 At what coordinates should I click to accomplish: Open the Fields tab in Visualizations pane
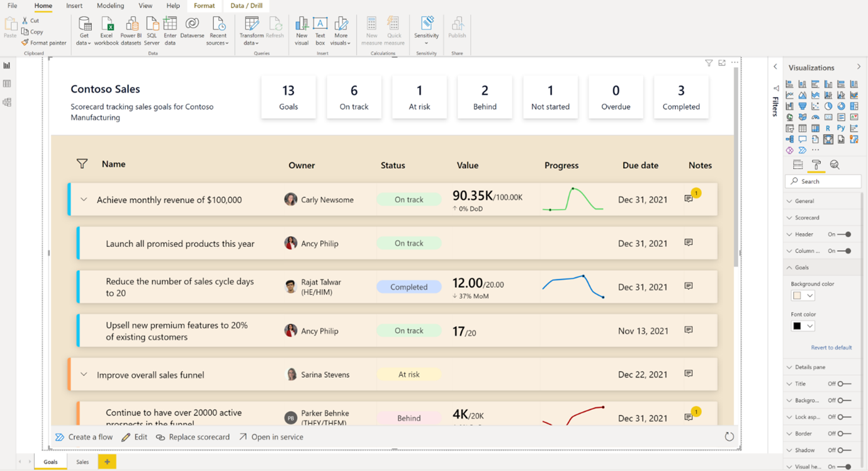(x=798, y=165)
